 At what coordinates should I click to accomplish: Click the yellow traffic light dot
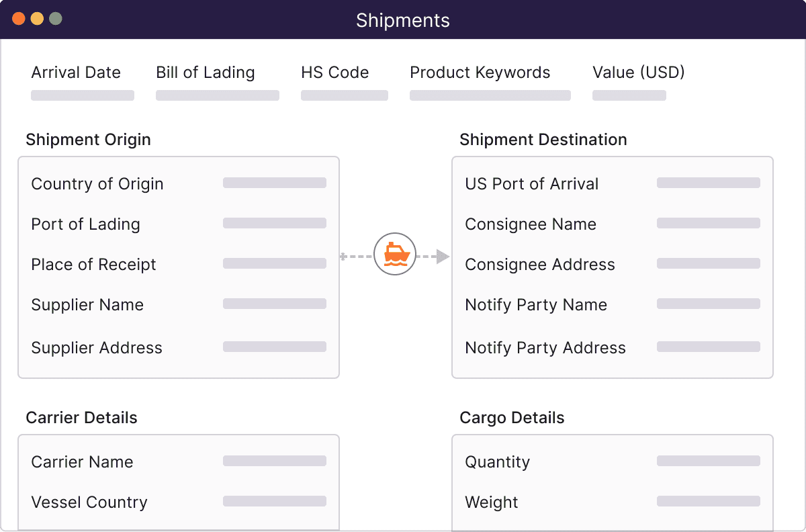click(38, 19)
